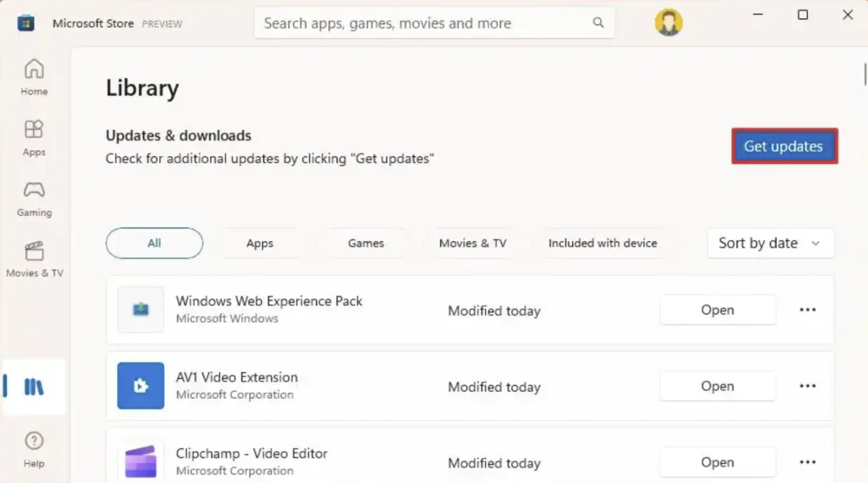Expand the Sort by date dropdown
The width and height of the screenshot is (868, 483).
tap(771, 243)
